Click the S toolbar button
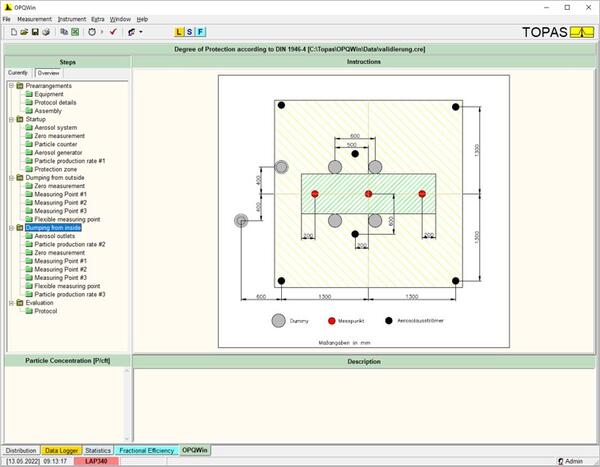 (189, 32)
